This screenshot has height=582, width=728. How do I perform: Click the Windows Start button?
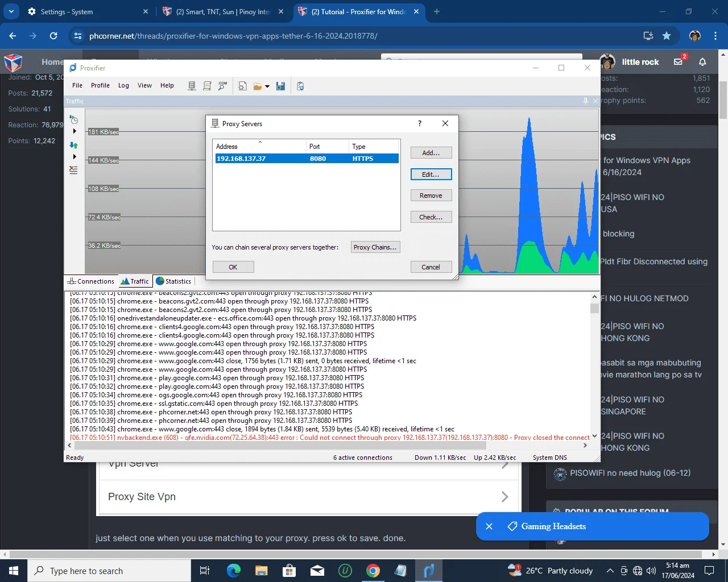click(14, 571)
